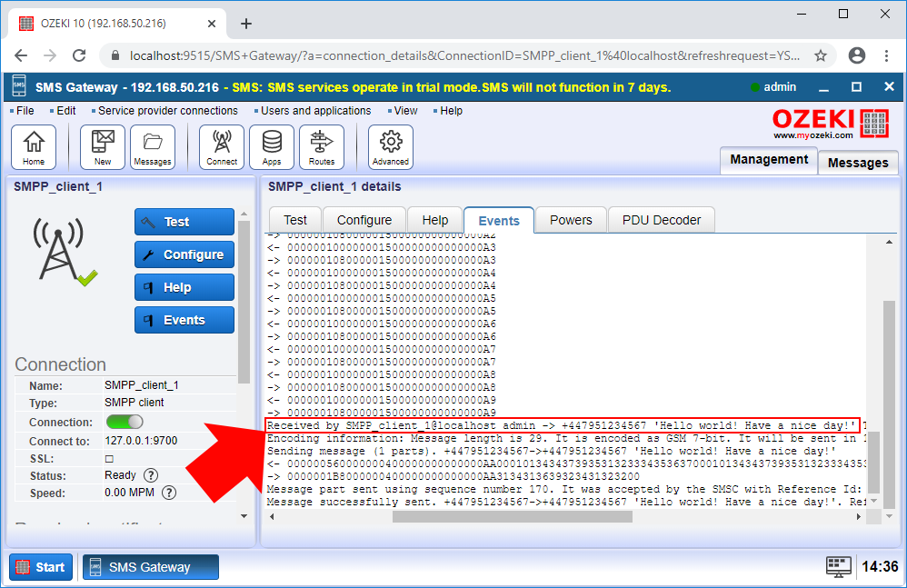Switch to the Test tab
The image size is (907, 588).
[x=295, y=220]
